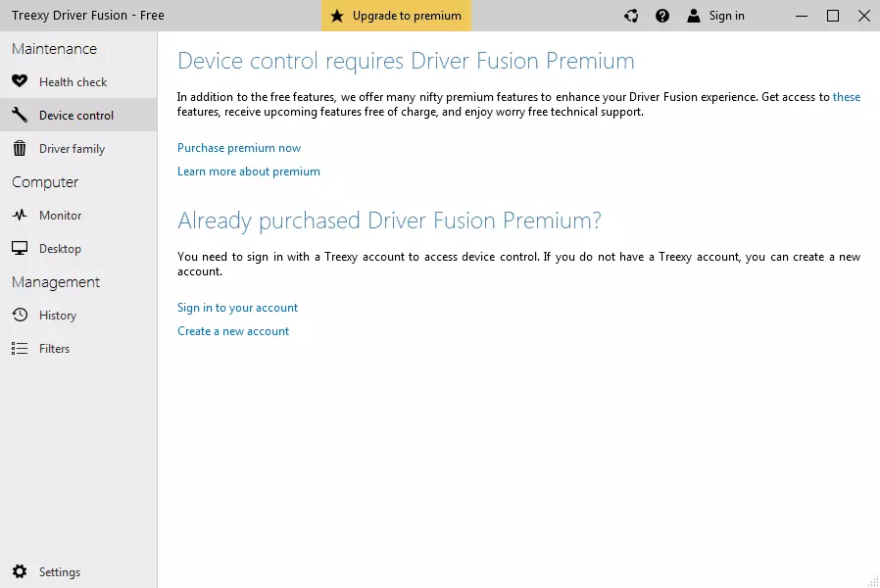Screen dimensions: 880x588
Task: Click the Create a new account link
Action: [233, 331]
